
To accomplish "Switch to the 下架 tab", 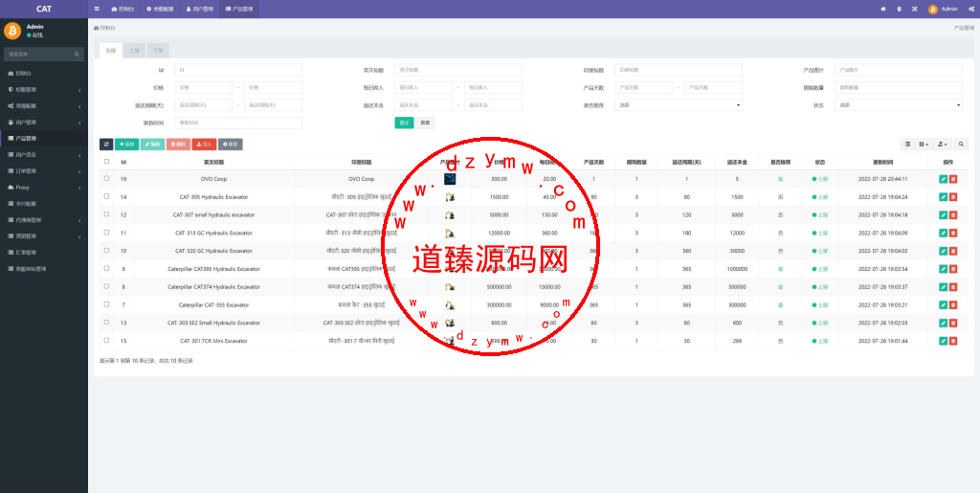I will 158,51.
